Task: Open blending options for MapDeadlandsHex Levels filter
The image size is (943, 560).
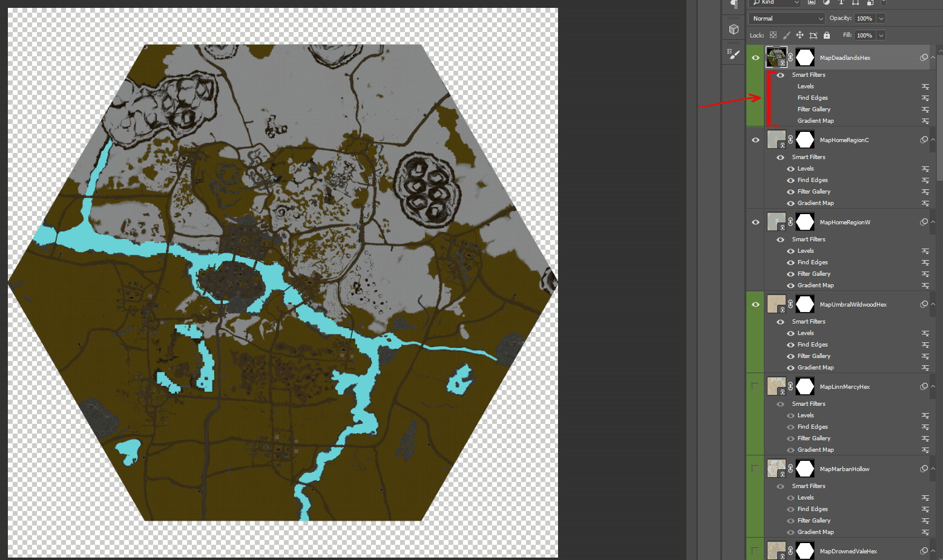Action: 925,86
